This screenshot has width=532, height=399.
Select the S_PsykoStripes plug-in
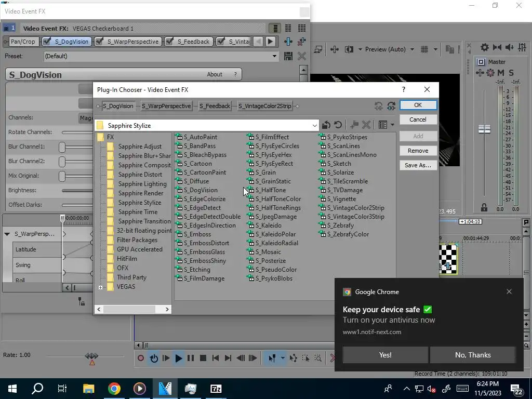(347, 137)
